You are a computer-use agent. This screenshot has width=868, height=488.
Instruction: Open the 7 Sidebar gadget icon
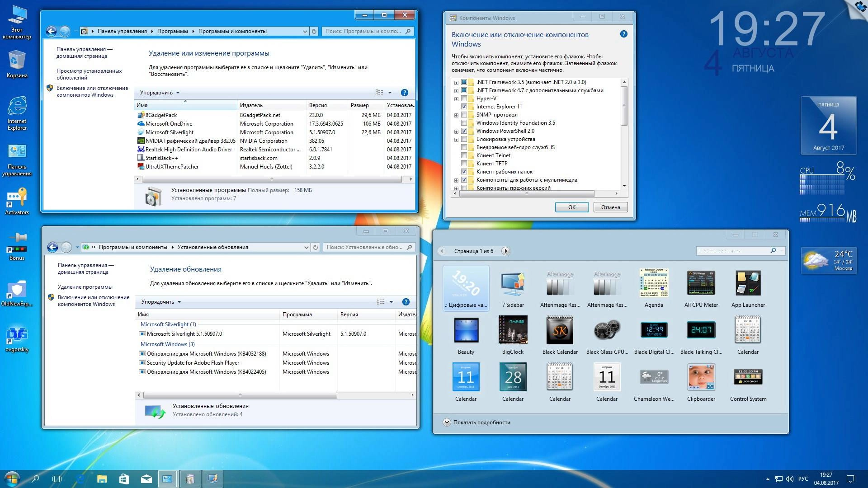coord(513,284)
